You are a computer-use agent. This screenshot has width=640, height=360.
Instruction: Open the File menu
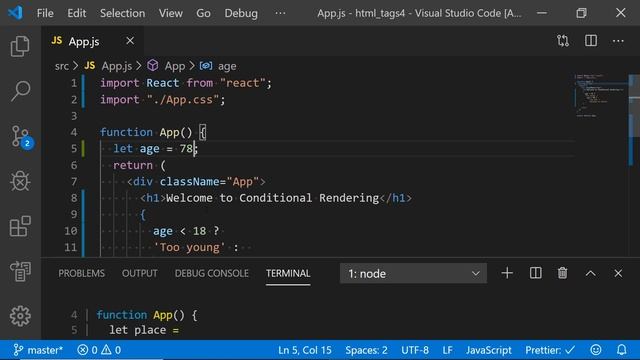point(45,13)
